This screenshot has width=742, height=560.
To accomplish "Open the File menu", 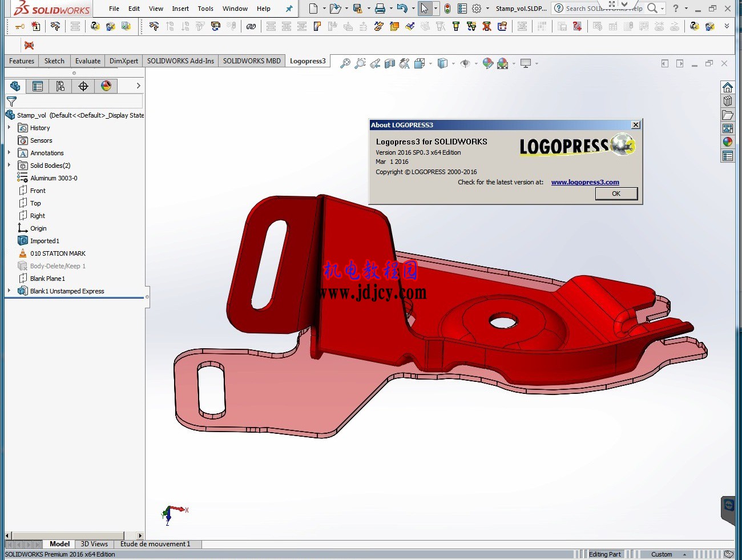I will 114,9.
